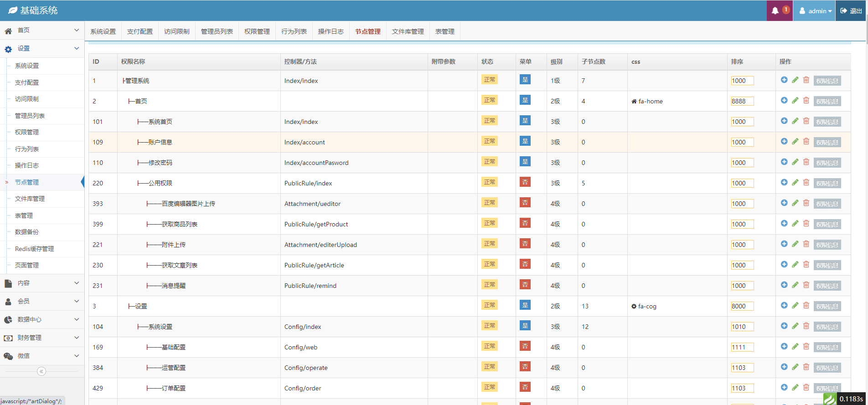
Task: Delete the 附件上传 node via trash icon
Action: pos(806,244)
